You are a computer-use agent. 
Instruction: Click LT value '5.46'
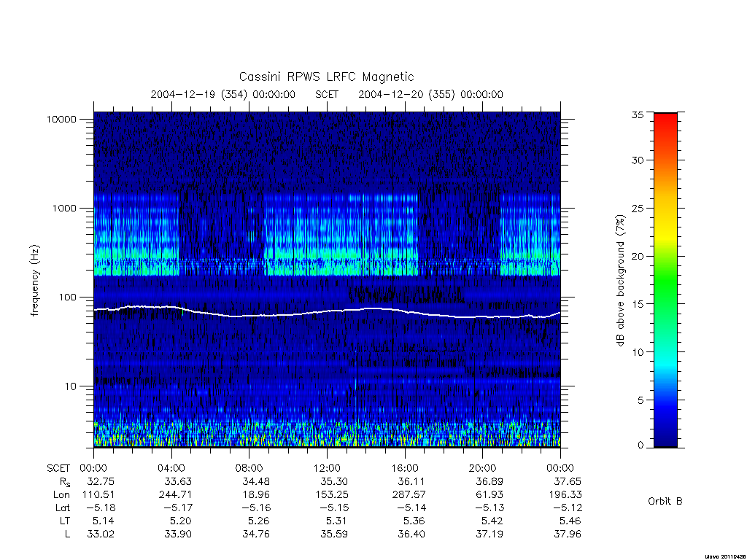pos(570,521)
